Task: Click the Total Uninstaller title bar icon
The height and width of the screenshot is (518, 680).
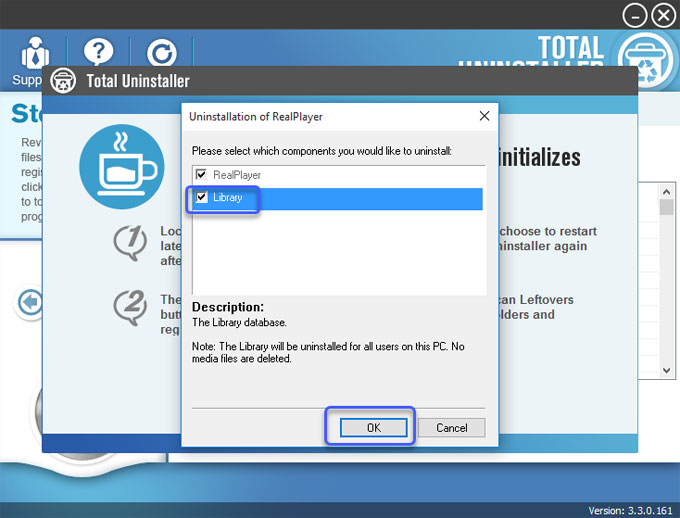Action: (63, 81)
